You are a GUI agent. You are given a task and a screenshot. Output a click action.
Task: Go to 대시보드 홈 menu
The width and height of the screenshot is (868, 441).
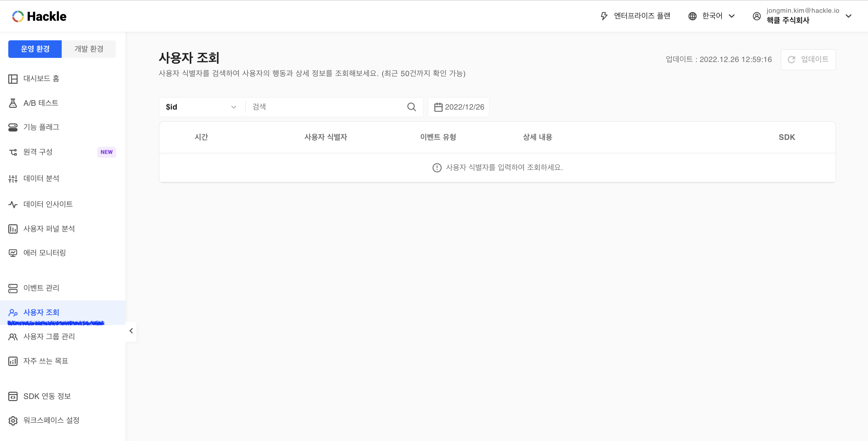[41, 79]
